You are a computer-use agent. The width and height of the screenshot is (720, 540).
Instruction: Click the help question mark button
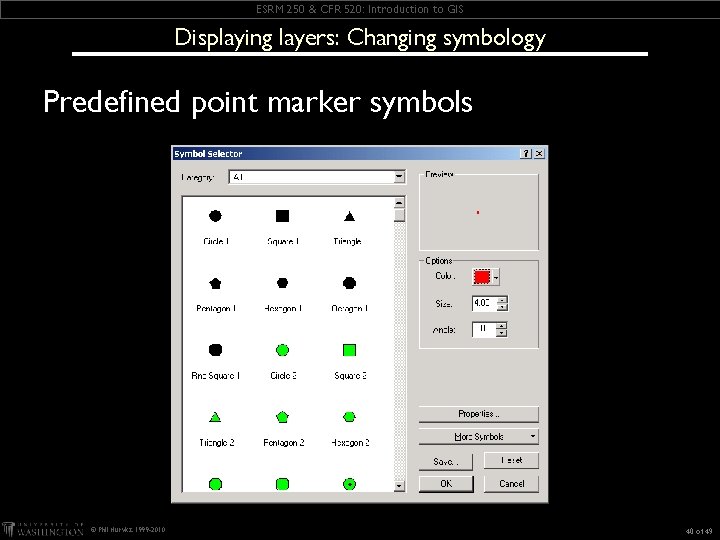pos(526,153)
